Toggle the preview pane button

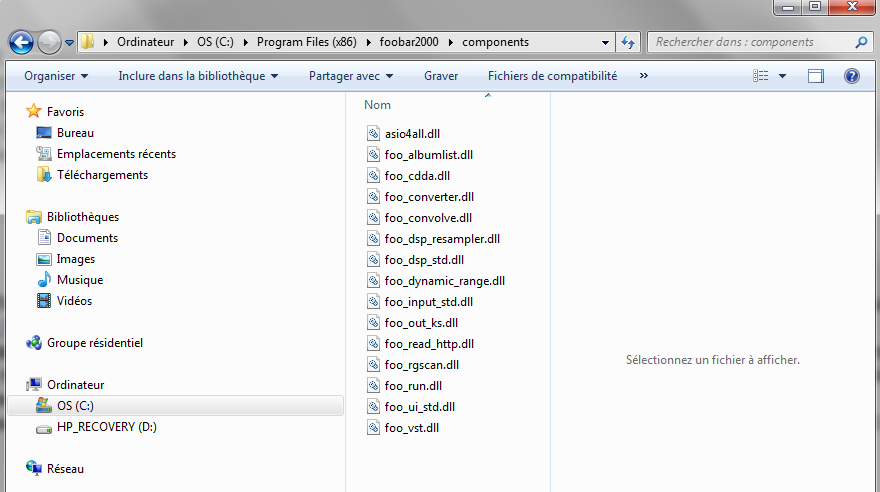(815, 76)
